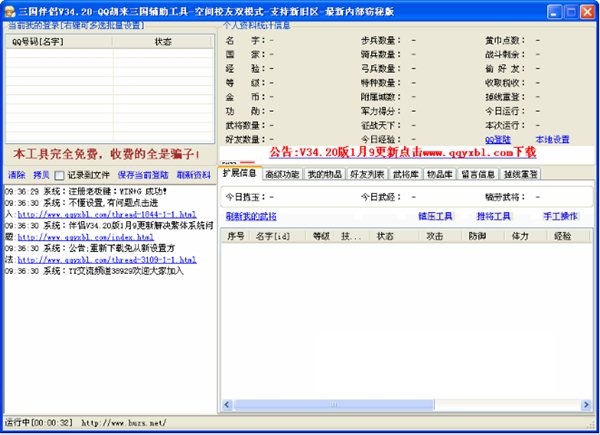Click the 军力得分 label
The image size is (600, 435).
tap(380, 111)
